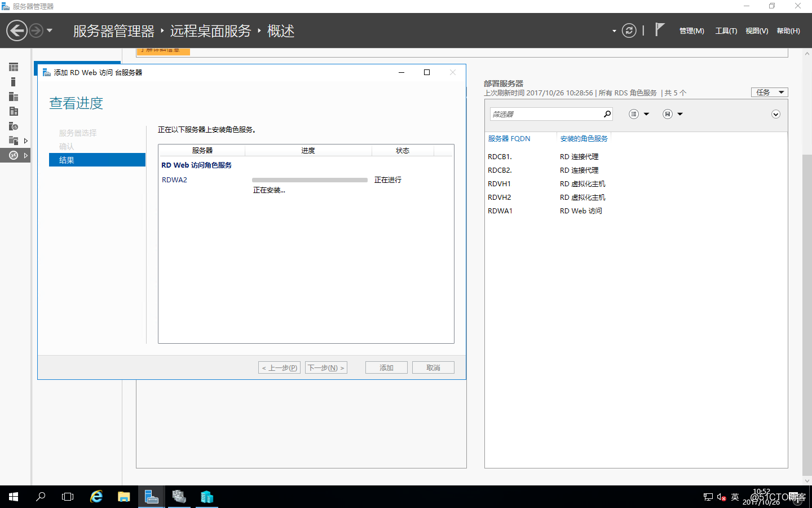This screenshot has width=812, height=508.
Task: Click the 添加 button in wizard
Action: 386,367
